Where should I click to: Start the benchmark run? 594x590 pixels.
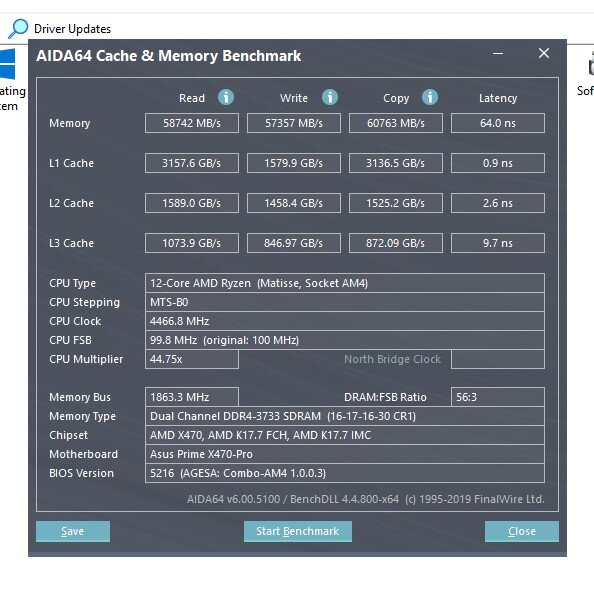pos(298,531)
